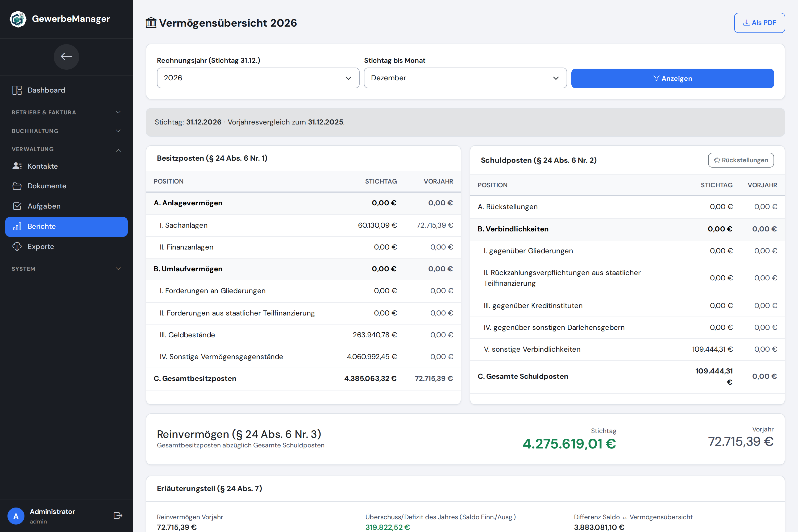The width and height of the screenshot is (798, 532).
Task: Click the Besitzposten (§ 24 Abs. 6 Nr. 1) header
Action: pyautogui.click(x=212, y=158)
